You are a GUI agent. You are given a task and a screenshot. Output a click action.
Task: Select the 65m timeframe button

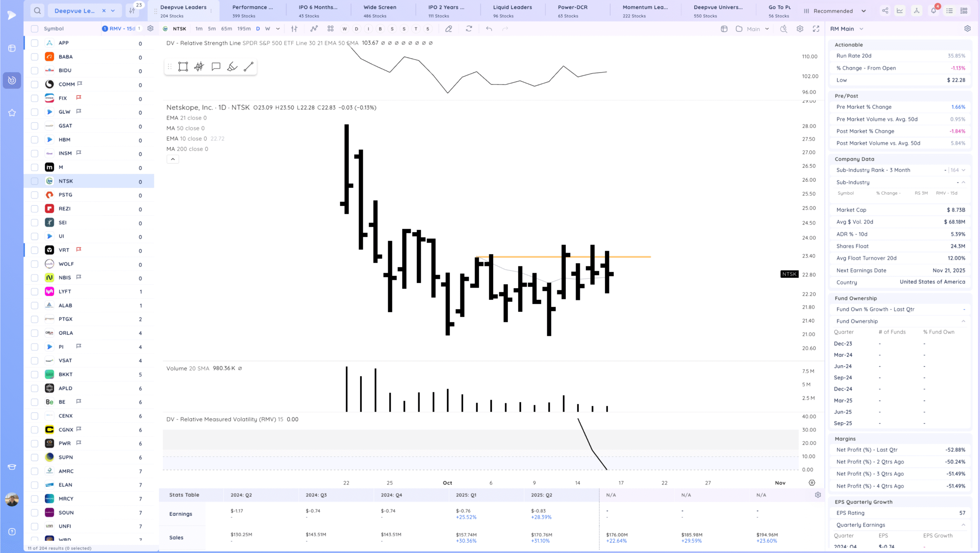point(226,29)
